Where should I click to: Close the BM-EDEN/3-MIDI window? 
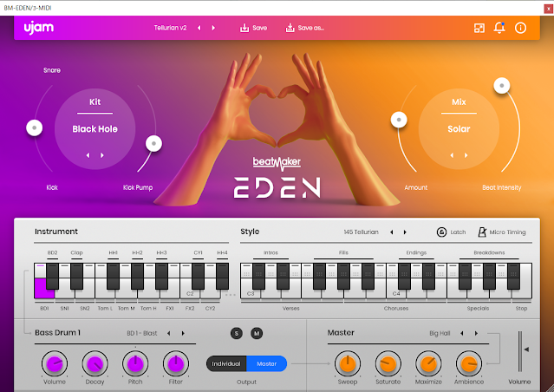[548, 9]
